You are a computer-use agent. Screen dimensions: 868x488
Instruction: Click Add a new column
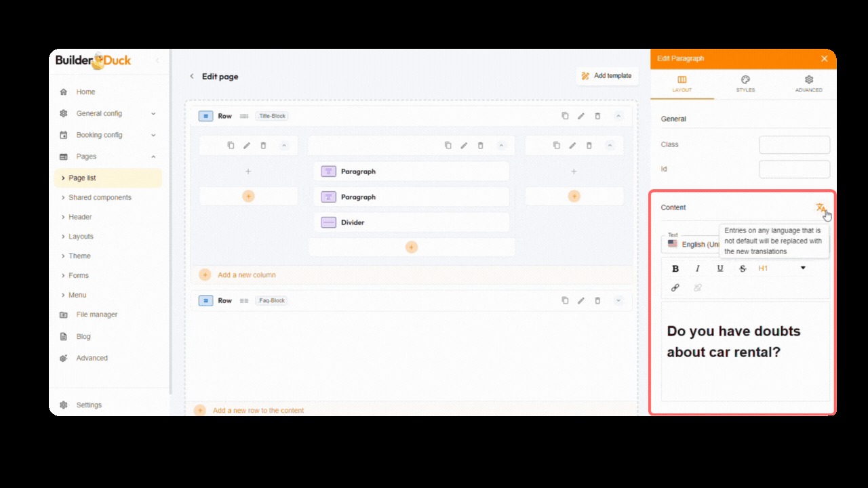246,275
